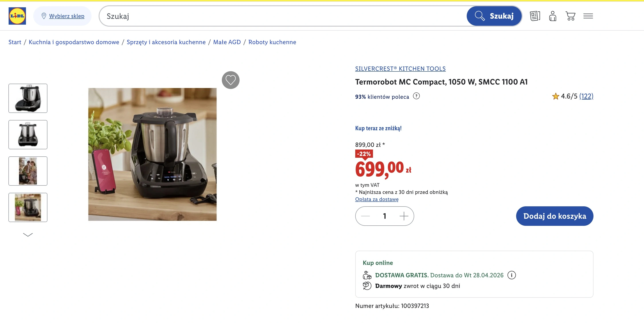
Task: Open the shopping cart icon
Action: 570,16
